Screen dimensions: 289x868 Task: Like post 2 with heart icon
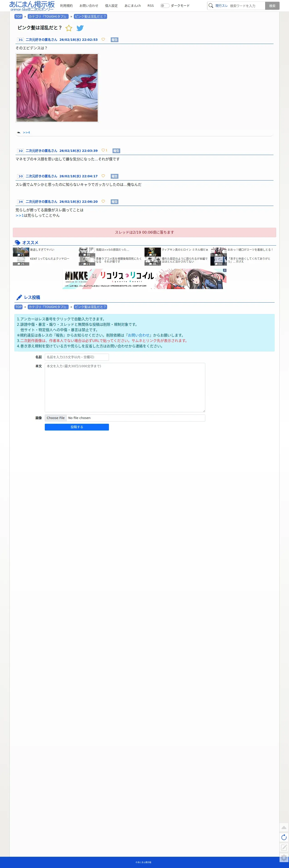click(x=103, y=150)
